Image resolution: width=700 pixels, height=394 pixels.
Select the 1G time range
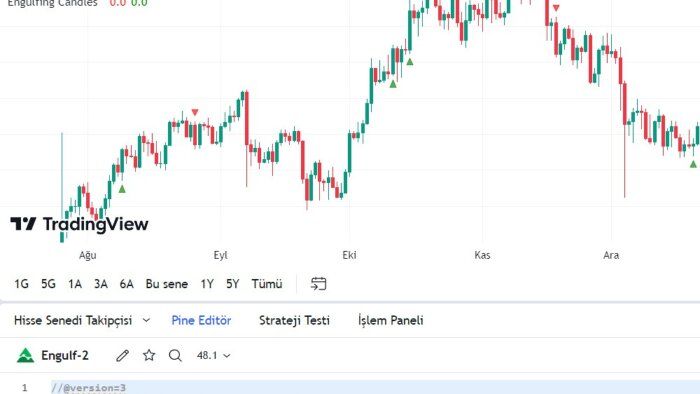point(21,284)
